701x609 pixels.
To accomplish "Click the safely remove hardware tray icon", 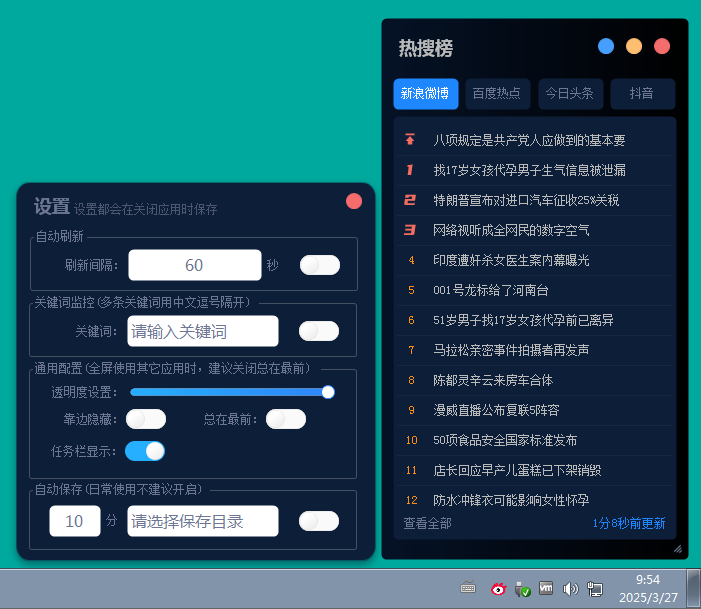I will (x=522, y=589).
